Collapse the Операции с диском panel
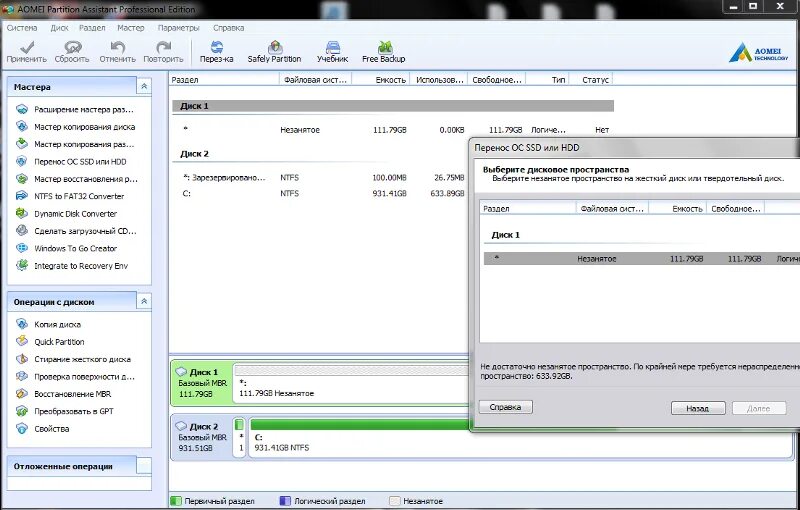Viewport: 800px width, 510px height. click(144, 301)
